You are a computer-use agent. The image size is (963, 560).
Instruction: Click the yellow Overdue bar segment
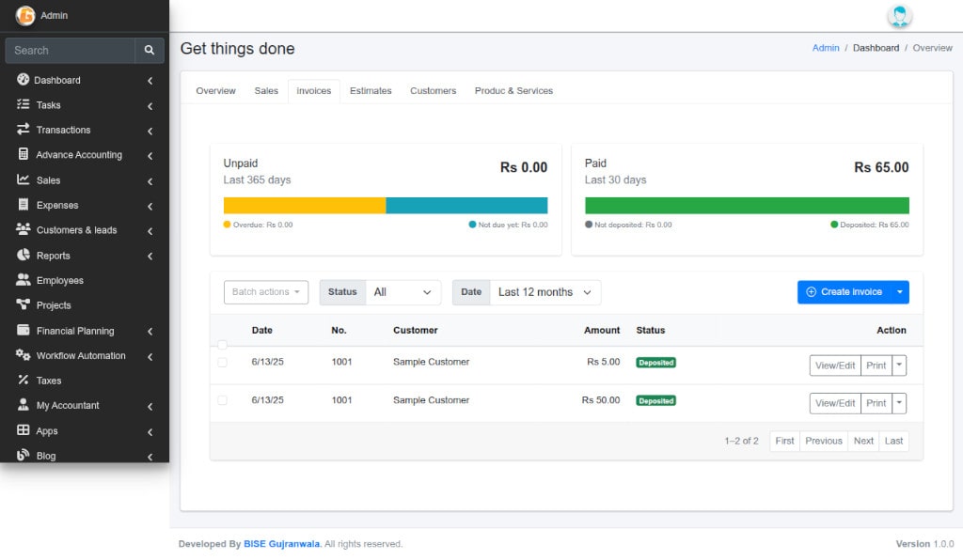304,206
